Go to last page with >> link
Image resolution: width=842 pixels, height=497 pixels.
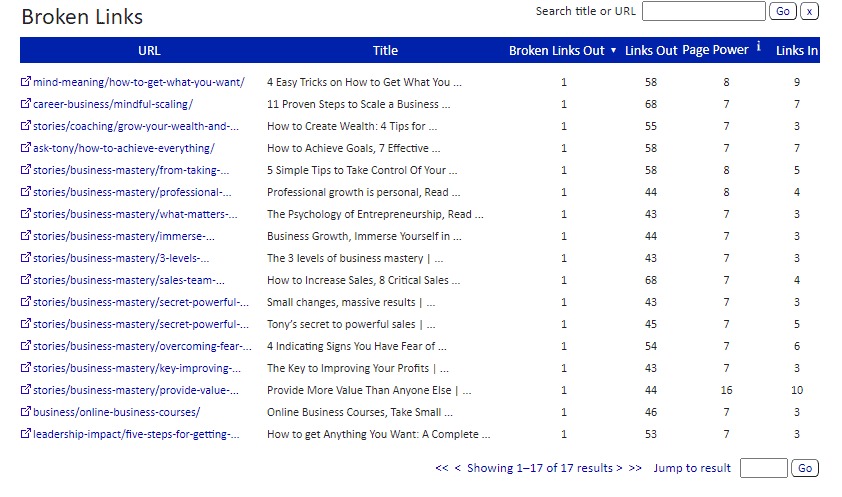[x=635, y=468]
